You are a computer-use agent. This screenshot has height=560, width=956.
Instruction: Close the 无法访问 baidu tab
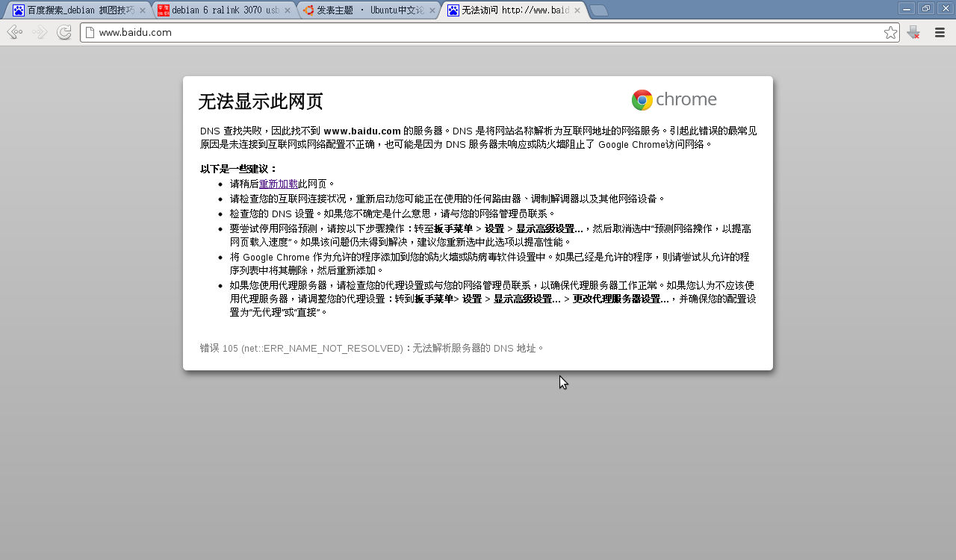(x=577, y=10)
